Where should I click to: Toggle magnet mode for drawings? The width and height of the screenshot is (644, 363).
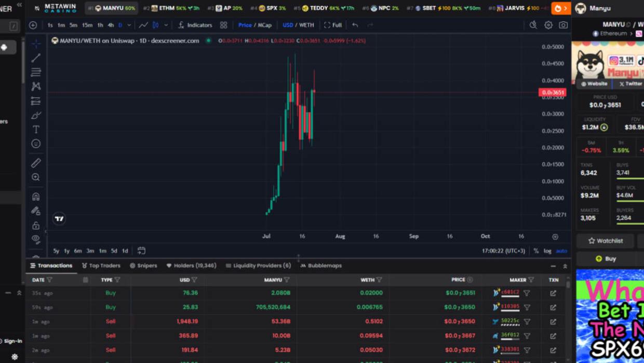[x=36, y=197]
